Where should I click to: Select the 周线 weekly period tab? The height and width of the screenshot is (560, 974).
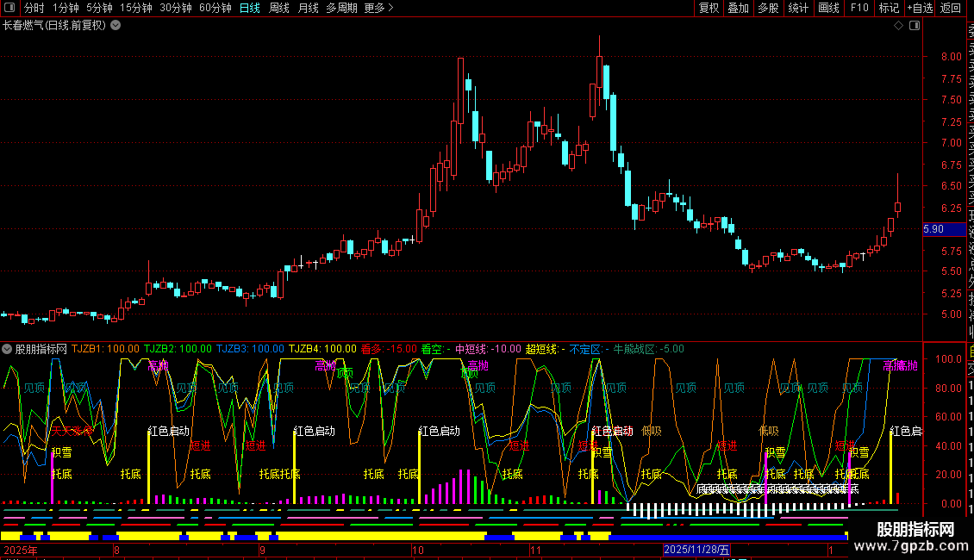tap(279, 8)
